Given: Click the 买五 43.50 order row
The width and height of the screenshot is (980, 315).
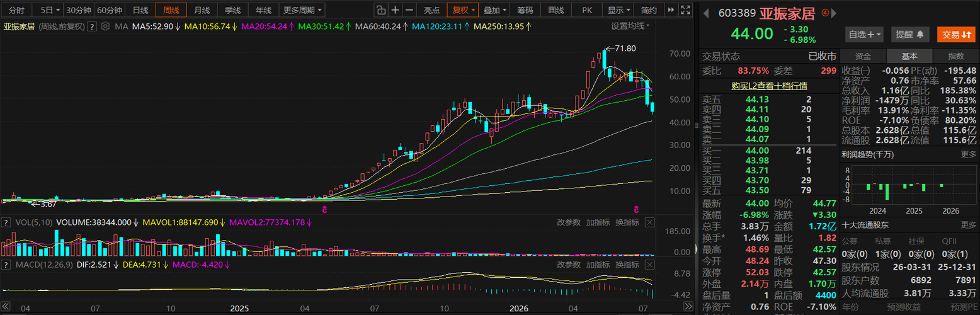Looking at the screenshot, I should coord(769,190).
